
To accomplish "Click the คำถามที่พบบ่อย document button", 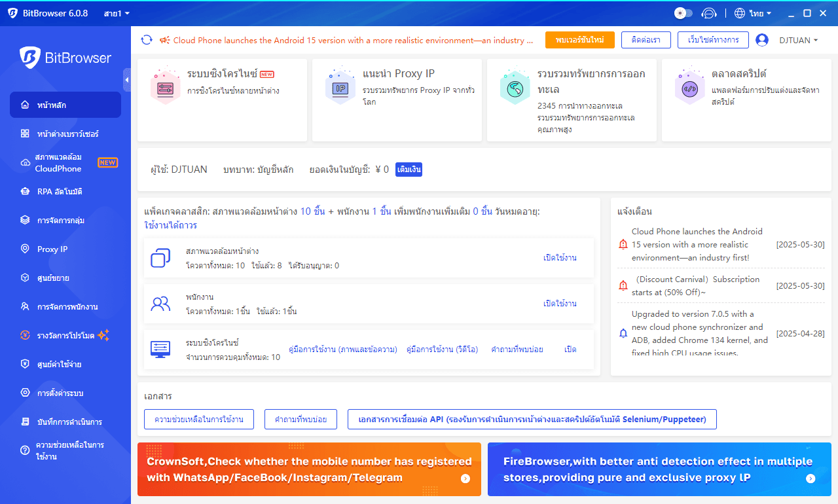I will pos(301,419).
